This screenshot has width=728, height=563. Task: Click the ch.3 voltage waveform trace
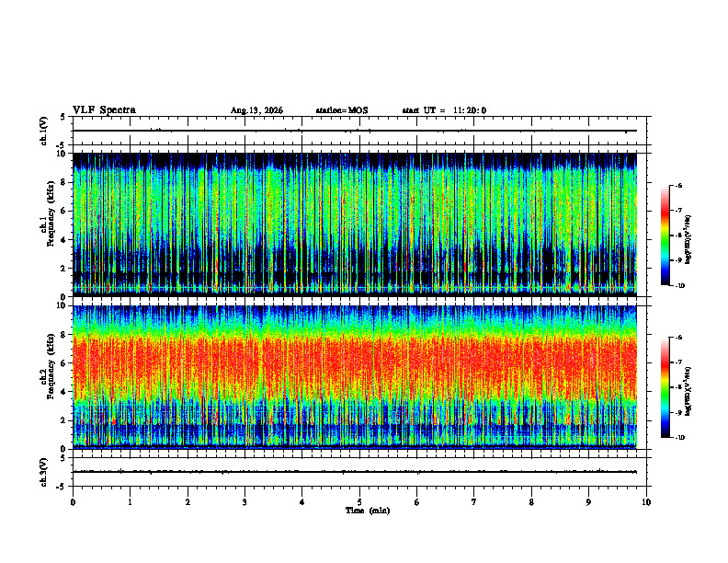(355, 472)
